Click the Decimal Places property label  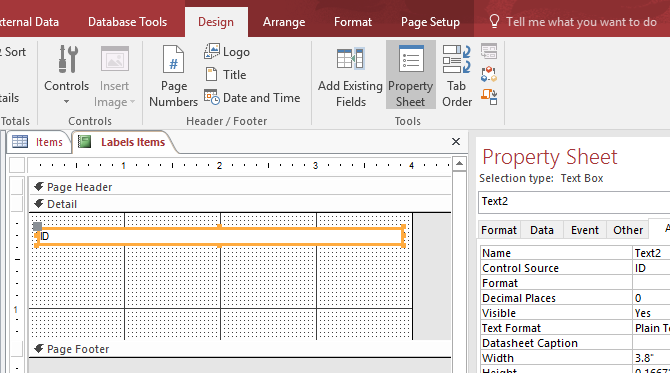(519, 298)
